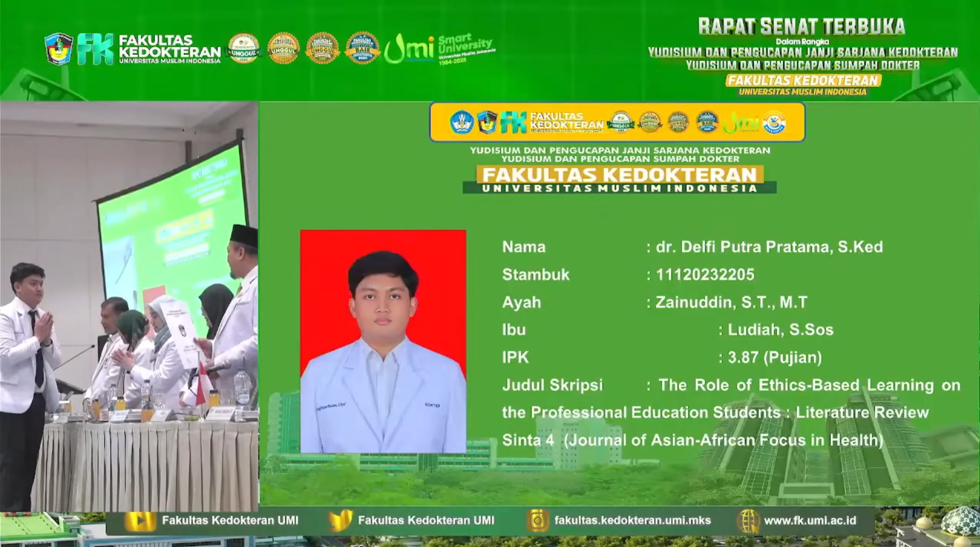
Task: Click the fakultas.kedokteran.umi.mks Instagram handle
Action: point(633,521)
